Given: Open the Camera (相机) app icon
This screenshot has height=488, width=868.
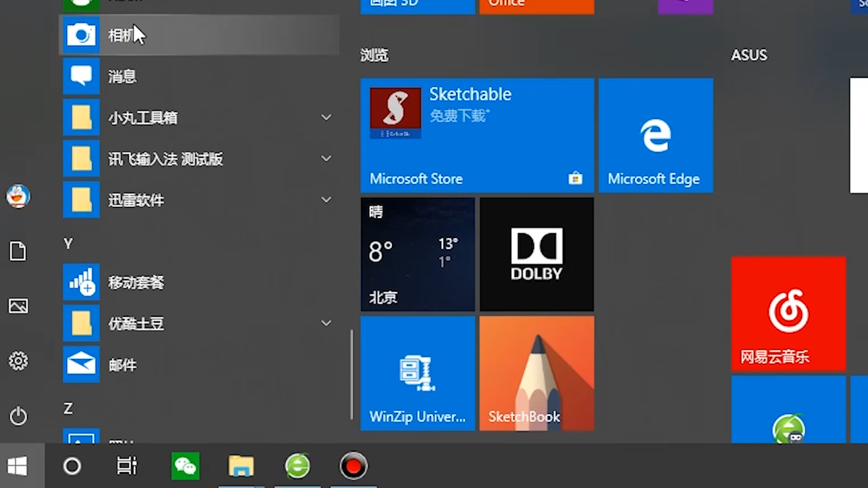Looking at the screenshot, I should point(81,35).
